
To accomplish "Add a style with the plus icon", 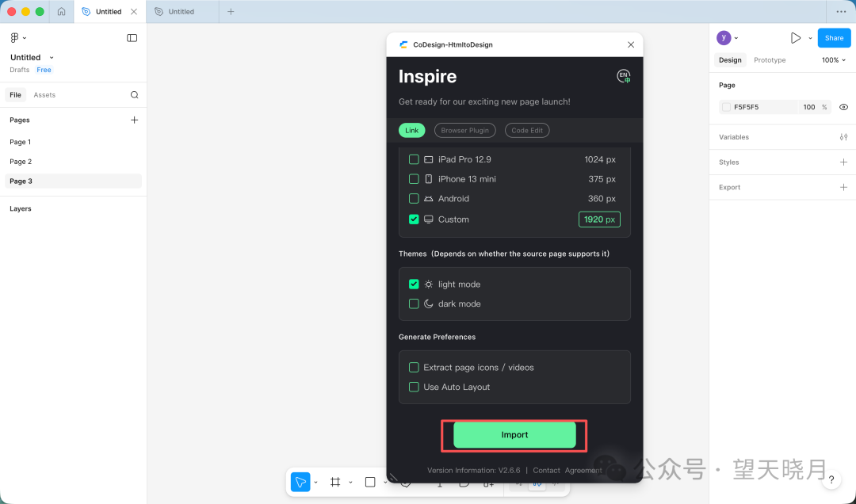I will 843,162.
